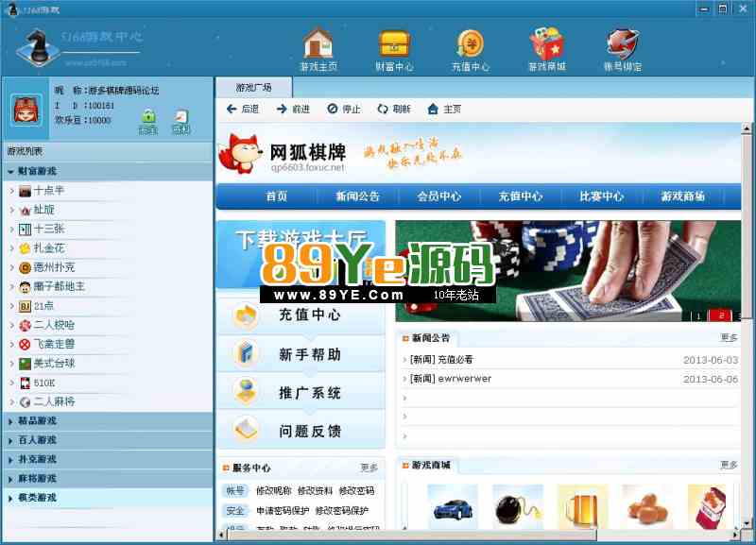This screenshot has width=756, height=545.
Task: Expand the 二人麻将 tree arrow
Action: (x=11, y=401)
